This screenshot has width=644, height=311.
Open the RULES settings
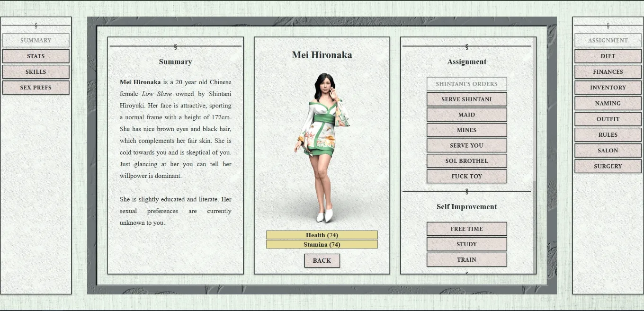pos(608,134)
